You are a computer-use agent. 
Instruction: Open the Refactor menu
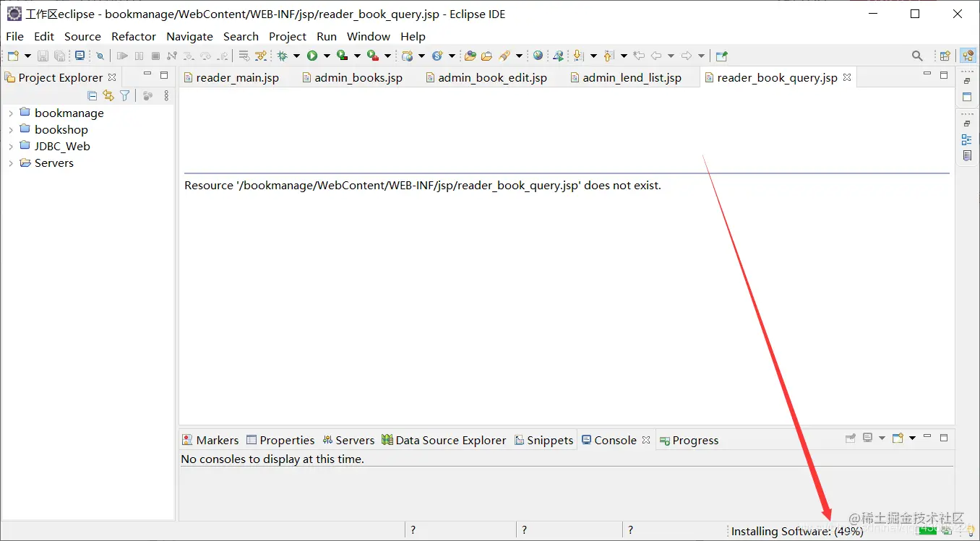134,36
